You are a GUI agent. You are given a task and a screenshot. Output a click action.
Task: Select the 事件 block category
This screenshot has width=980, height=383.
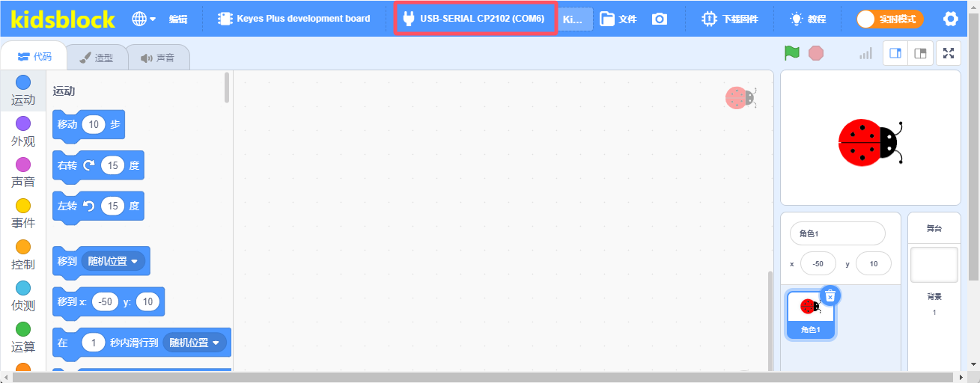point(23,214)
